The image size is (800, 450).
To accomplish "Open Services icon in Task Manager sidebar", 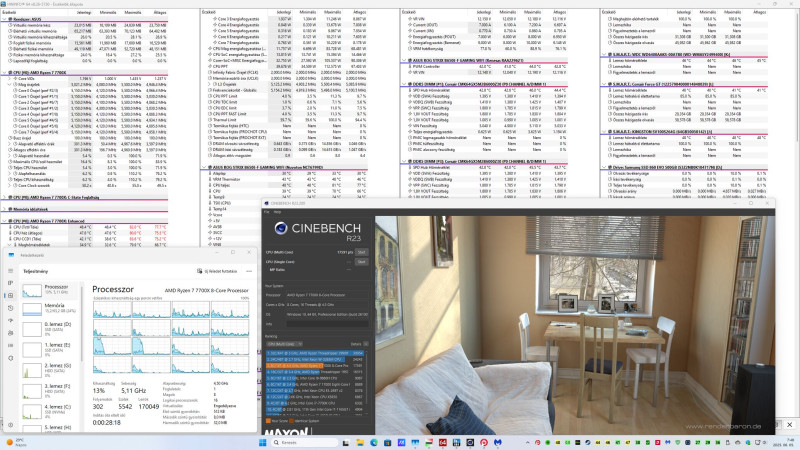I will (x=10, y=358).
